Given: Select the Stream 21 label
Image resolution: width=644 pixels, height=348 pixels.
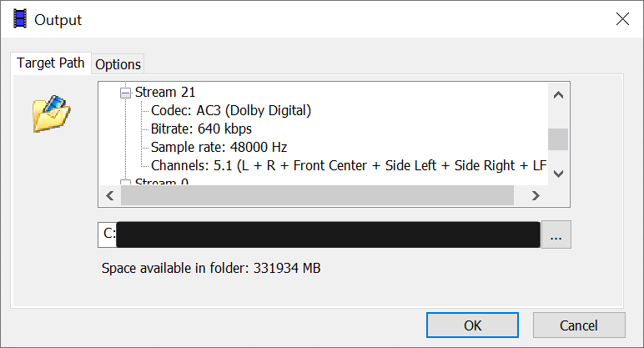Looking at the screenshot, I should [165, 92].
